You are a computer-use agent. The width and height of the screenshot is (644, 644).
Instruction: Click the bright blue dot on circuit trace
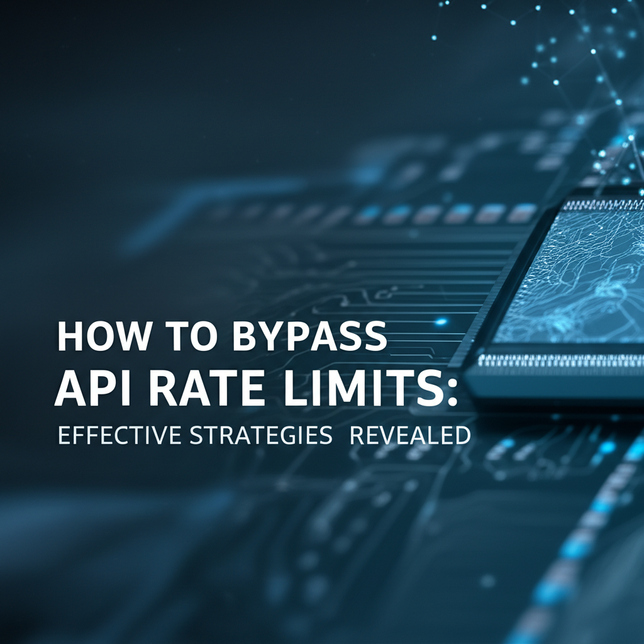(441, 321)
